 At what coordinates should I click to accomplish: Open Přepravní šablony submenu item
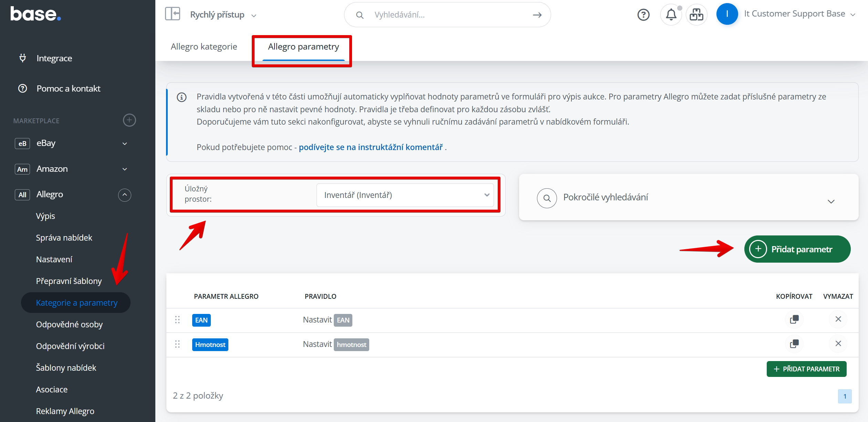(69, 281)
